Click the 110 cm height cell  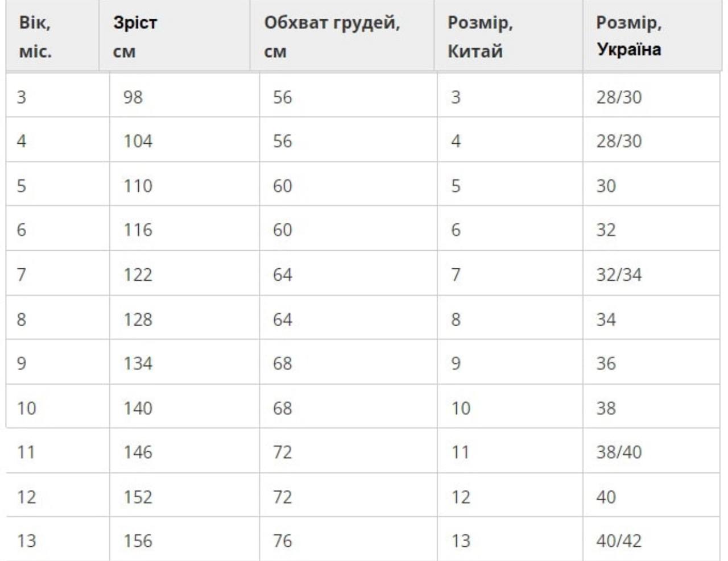coord(138,186)
